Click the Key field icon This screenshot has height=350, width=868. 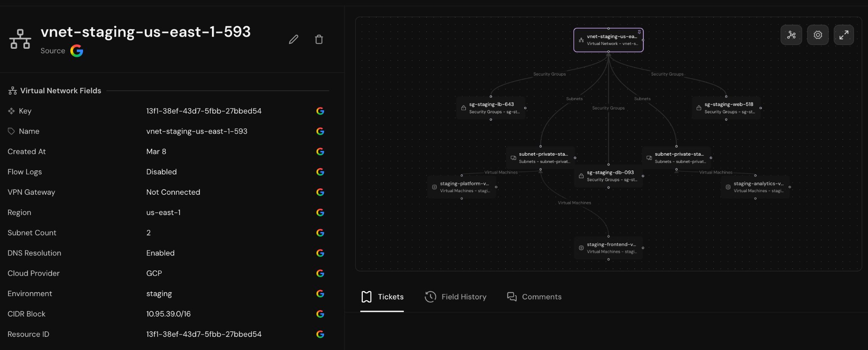click(11, 111)
